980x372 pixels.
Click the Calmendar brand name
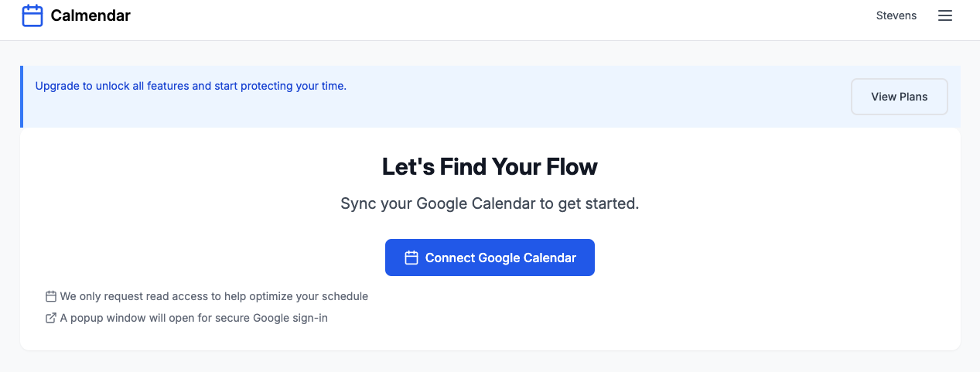pos(90,15)
